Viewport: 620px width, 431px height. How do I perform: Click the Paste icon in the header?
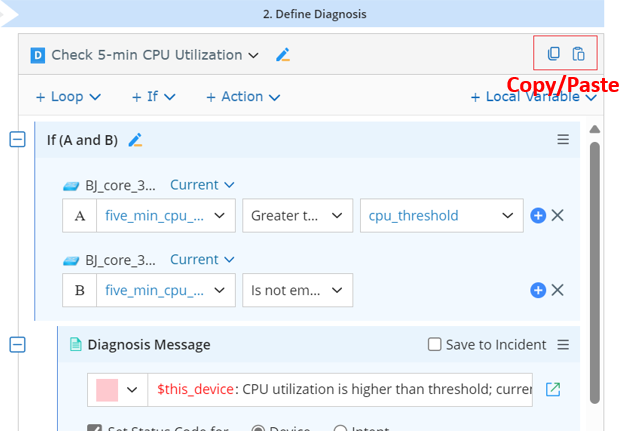tap(578, 54)
